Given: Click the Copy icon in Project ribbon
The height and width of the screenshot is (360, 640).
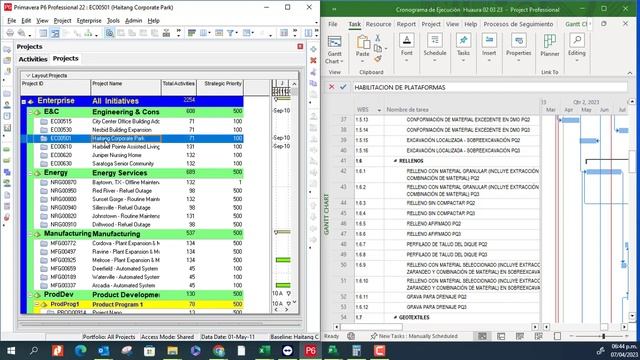Looking at the screenshot, I should [378, 49].
